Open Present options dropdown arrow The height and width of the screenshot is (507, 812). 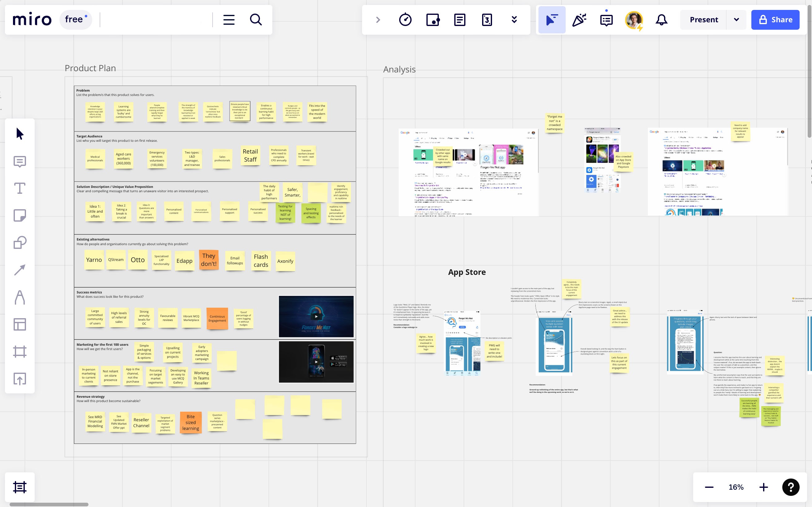tap(736, 20)
